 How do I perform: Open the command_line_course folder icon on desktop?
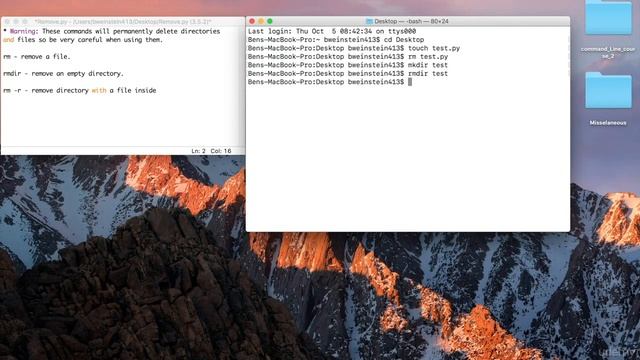tap(608, 17)
